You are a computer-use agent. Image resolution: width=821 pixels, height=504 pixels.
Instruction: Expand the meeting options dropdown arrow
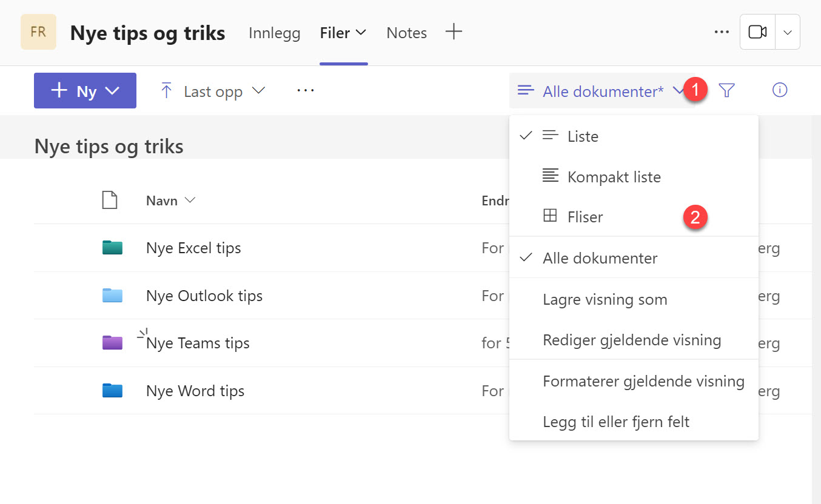click(788, 32)
